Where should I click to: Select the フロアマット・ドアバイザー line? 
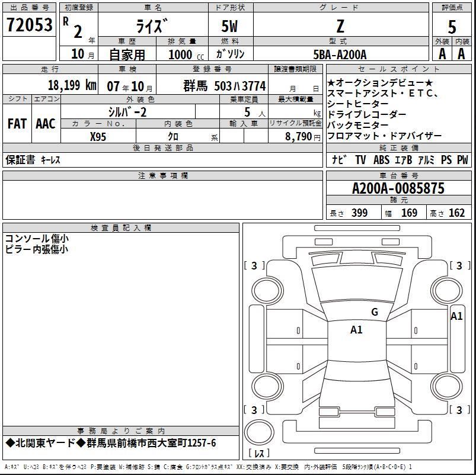click(384, 136)
